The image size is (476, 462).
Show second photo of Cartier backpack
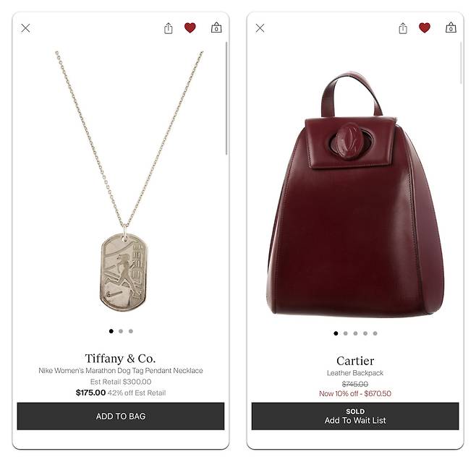[x=346, y=333]
